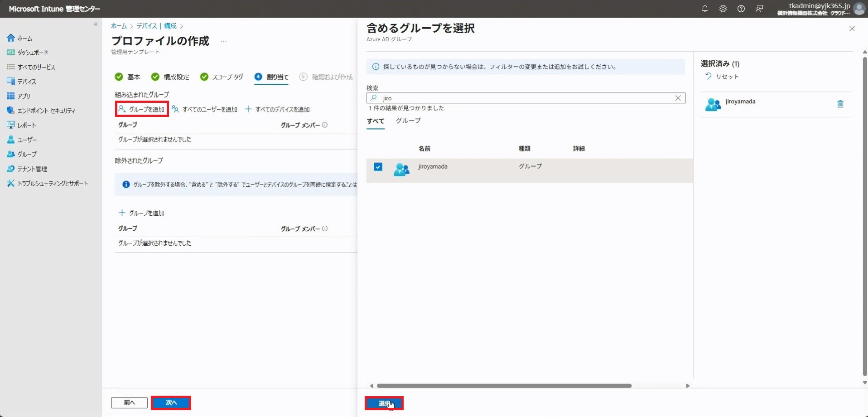
Task: Collapse the left navigation sidebar
Action: (x=96, y=24)
